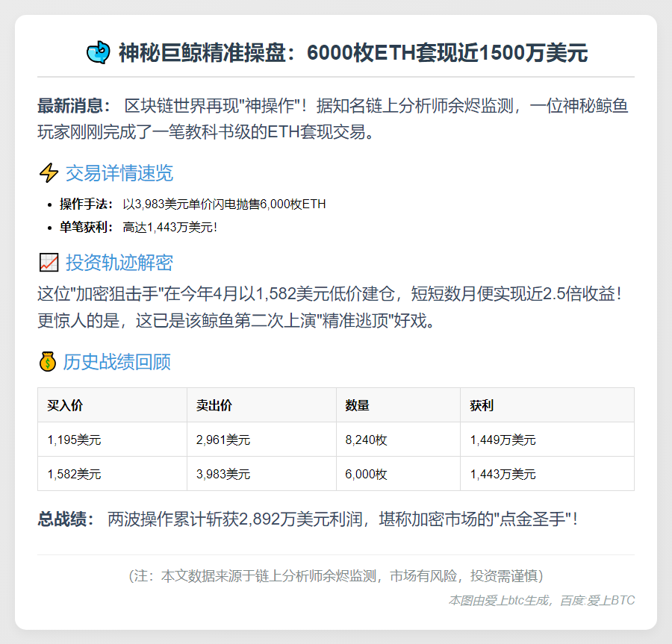Click the text 高达1,443万美元!
This screenshot has width=672, height=644.
169,227
